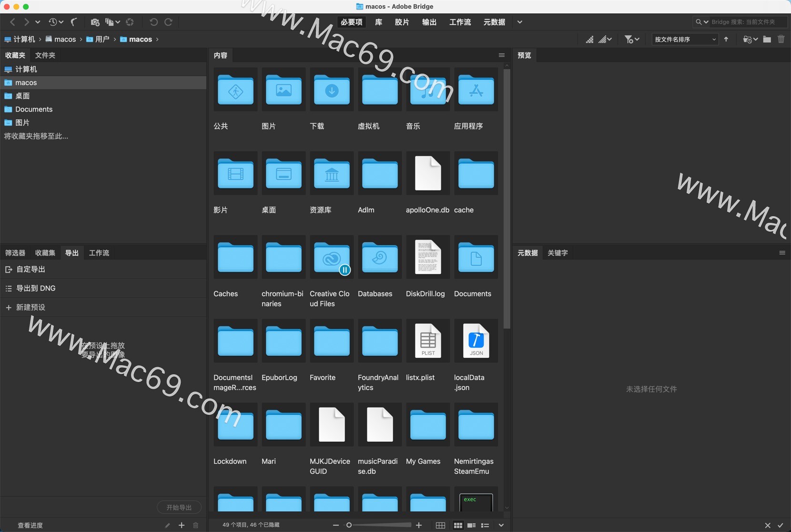Click the plus add preset icon
The width and height of the screenshot is (791, 532).
coord(182,525)
